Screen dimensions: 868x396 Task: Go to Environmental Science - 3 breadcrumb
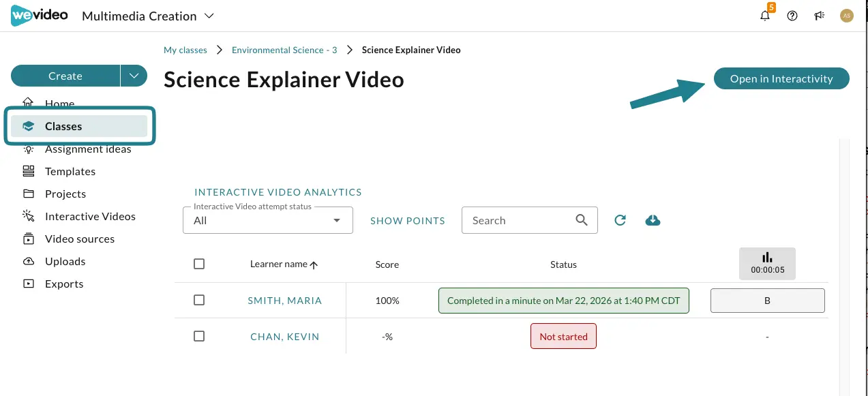pos(284,50)
